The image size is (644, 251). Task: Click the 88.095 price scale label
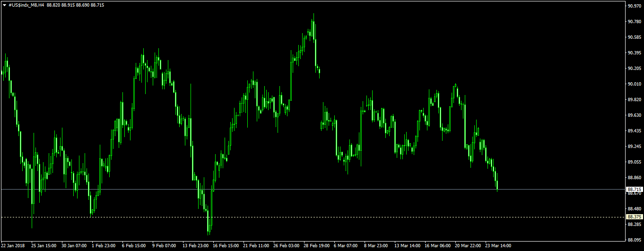[x=634, y=240]
